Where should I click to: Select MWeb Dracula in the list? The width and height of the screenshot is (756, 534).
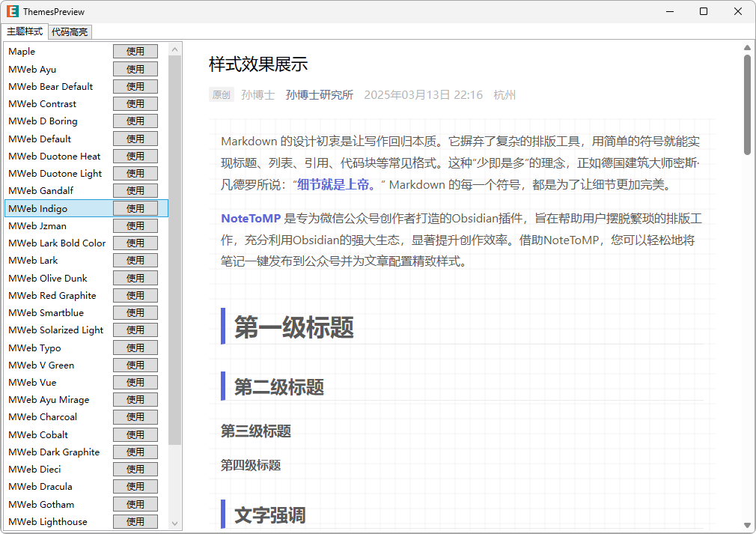click(40, 487)
